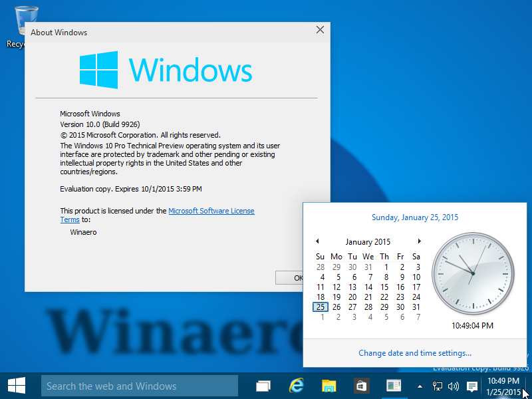
Task: Go to the next month in calendar
Action: click(x=420, y=241)
